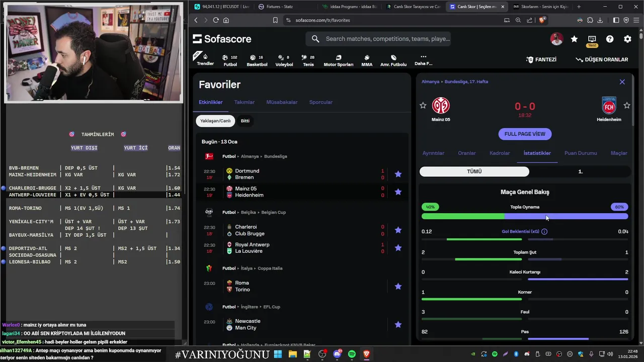Click the Topla Oynama possession bar
The height and width of the screenshot is (362, 644).
coord(525,216)
